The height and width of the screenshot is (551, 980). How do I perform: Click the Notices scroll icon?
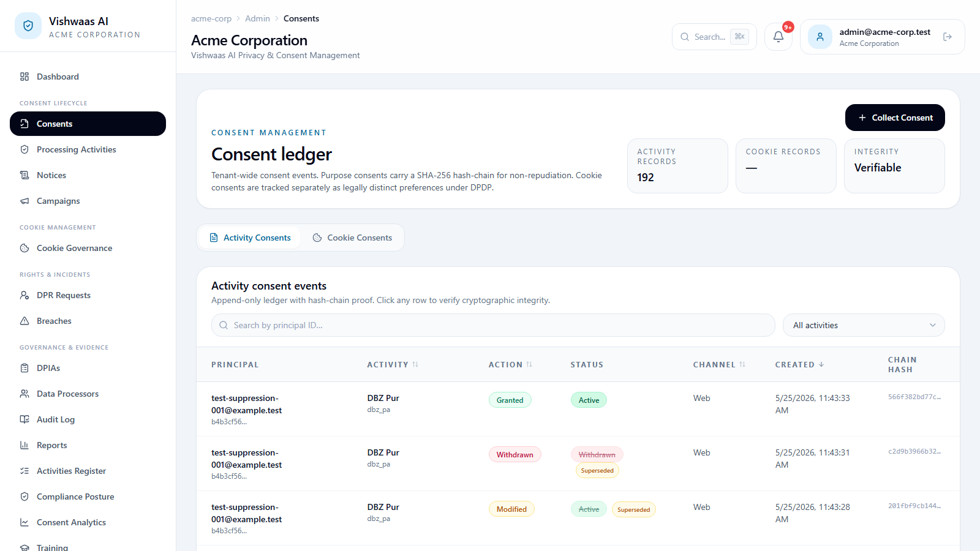tap(24, 175)
